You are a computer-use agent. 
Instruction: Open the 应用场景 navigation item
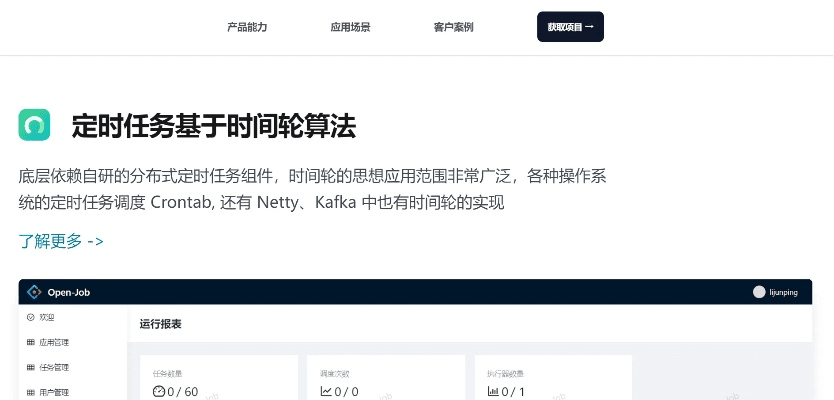coord(350,27)
